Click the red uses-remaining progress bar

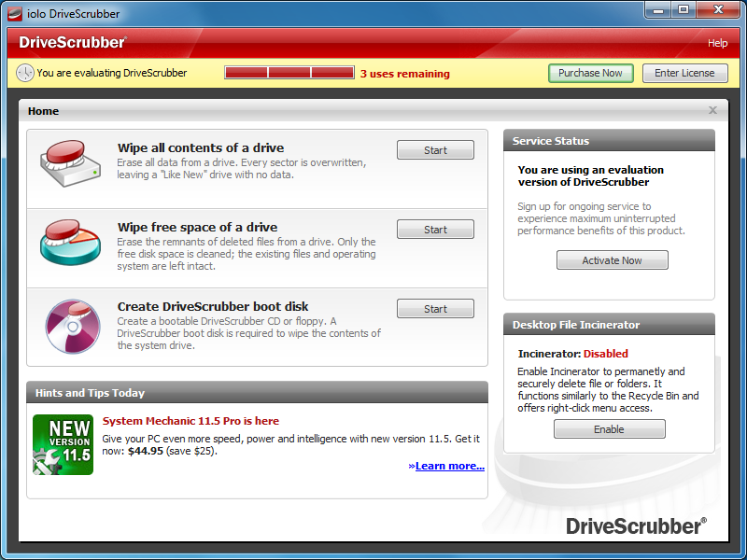[x=289, y=73]
